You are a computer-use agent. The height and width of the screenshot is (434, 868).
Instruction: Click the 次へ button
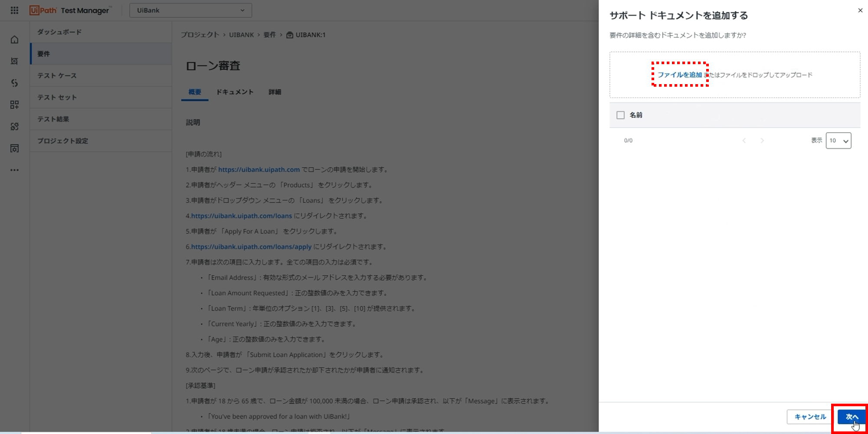click(851, 417)
